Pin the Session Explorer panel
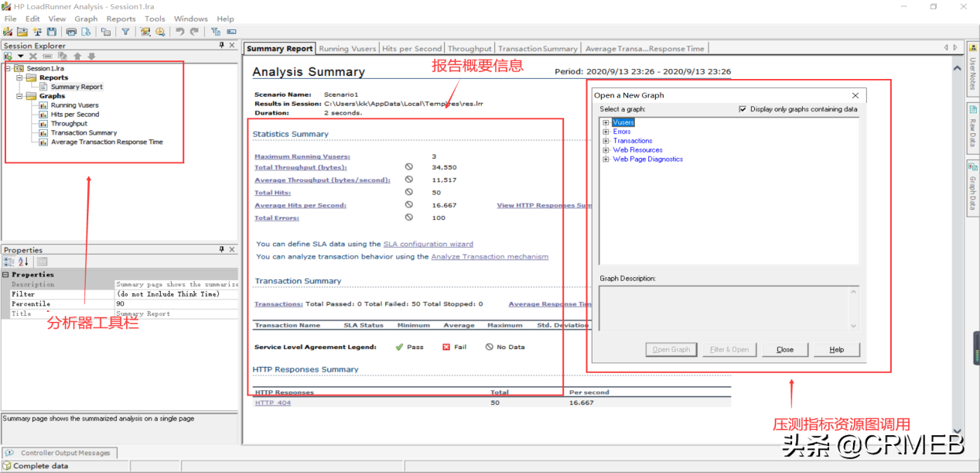The height and width of the screenshot is (473, 980). pyautogui.click(x=221, y=46)
